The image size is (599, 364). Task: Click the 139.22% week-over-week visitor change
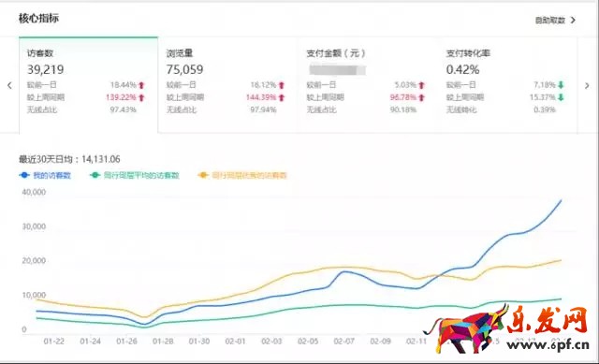pyautogui.click(x=121, y=97)
